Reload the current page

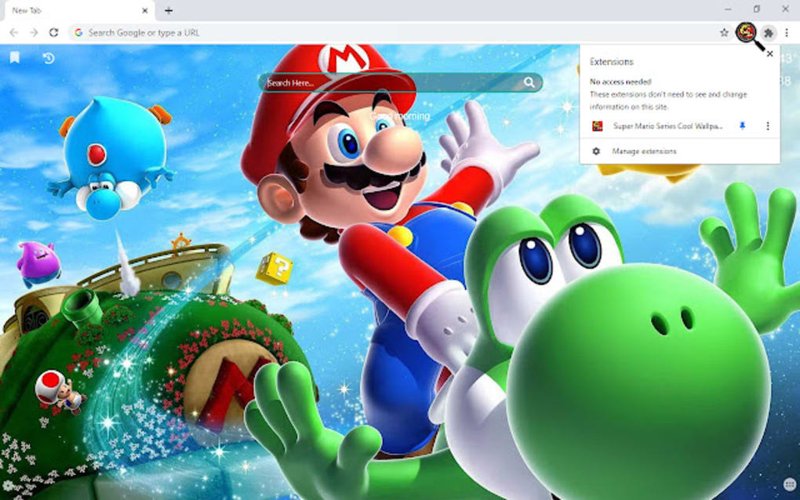(54, 33)
